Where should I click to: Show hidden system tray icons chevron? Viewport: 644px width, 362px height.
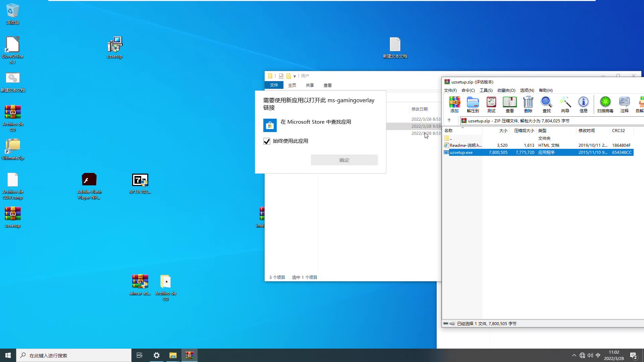574,355
